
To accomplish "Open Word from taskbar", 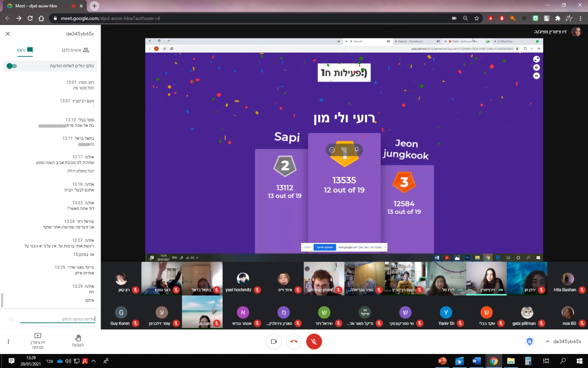I will point(476,361).
